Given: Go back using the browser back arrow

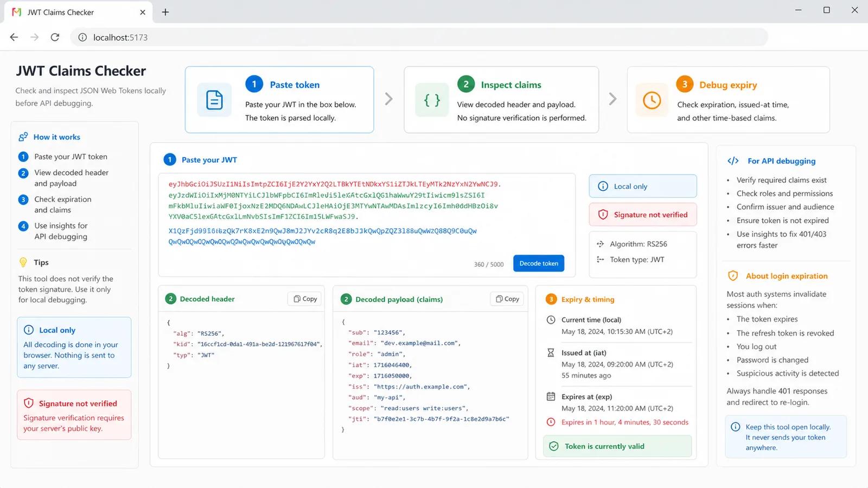Looking at the screenshot, I should click(14, 37).
